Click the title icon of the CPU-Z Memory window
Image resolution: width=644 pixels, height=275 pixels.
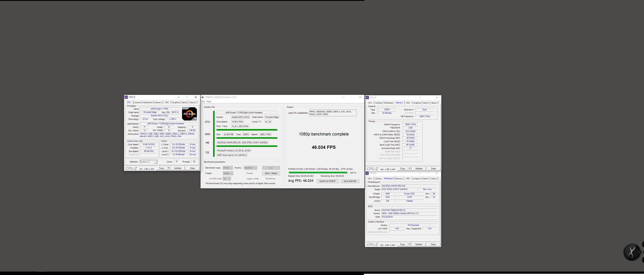tap(367, 98)
